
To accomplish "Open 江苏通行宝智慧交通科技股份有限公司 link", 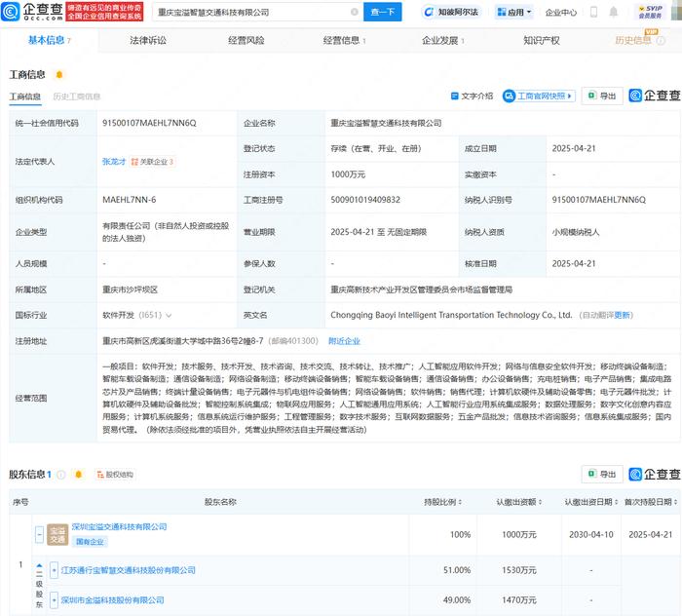I will coord(128,570).
